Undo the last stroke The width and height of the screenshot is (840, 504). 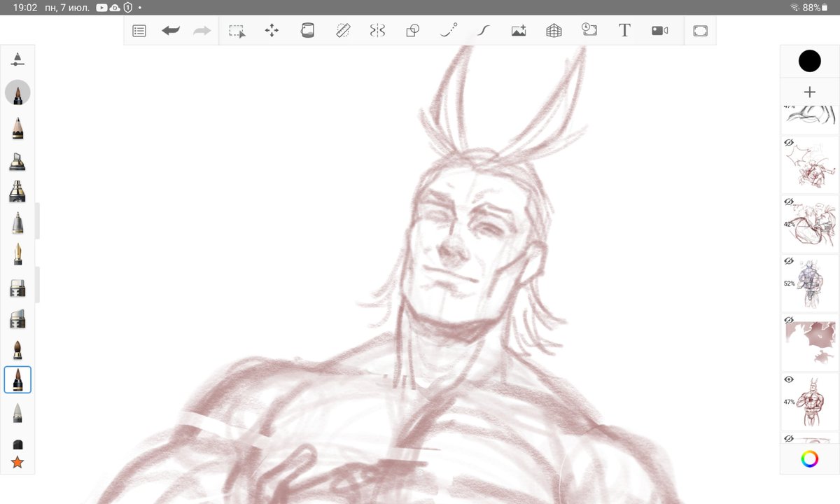171,31
